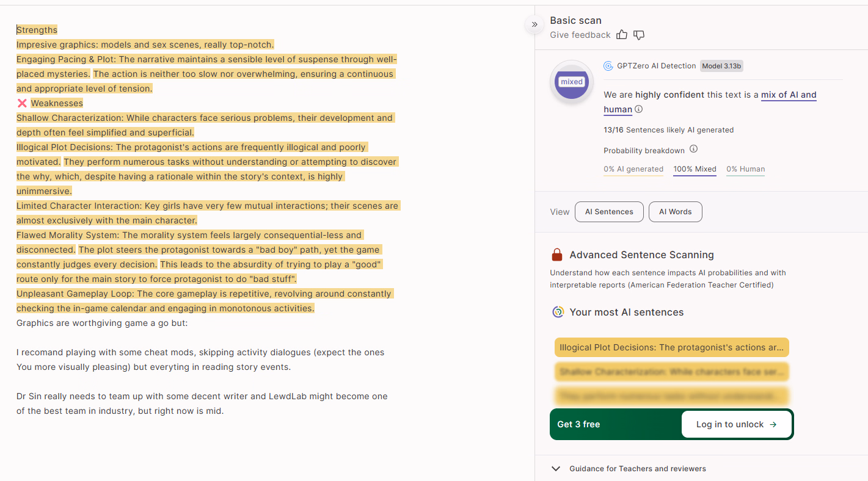Click the Model 3.13b badge
Screen dimensions: 868x481
(721, 66)
